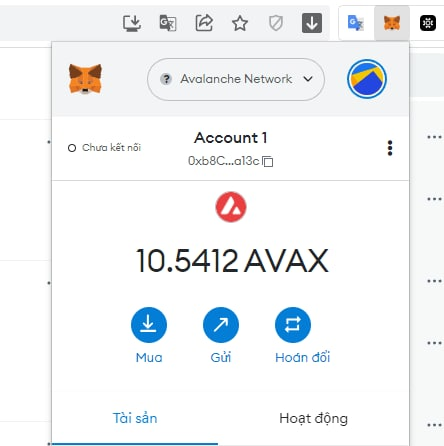This screenshot has height=446, width=444.
Task: Click the dark download arrow icon
Action: [x=312, y=23]
